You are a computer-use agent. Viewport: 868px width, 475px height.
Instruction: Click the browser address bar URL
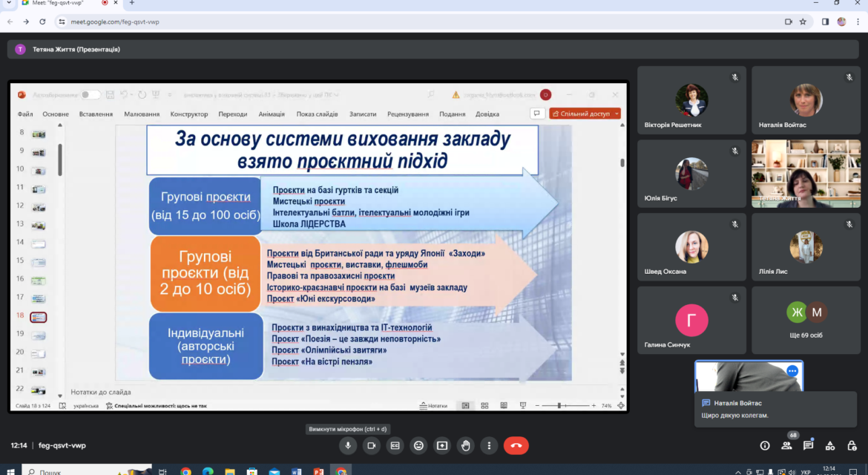pos(114,22)
